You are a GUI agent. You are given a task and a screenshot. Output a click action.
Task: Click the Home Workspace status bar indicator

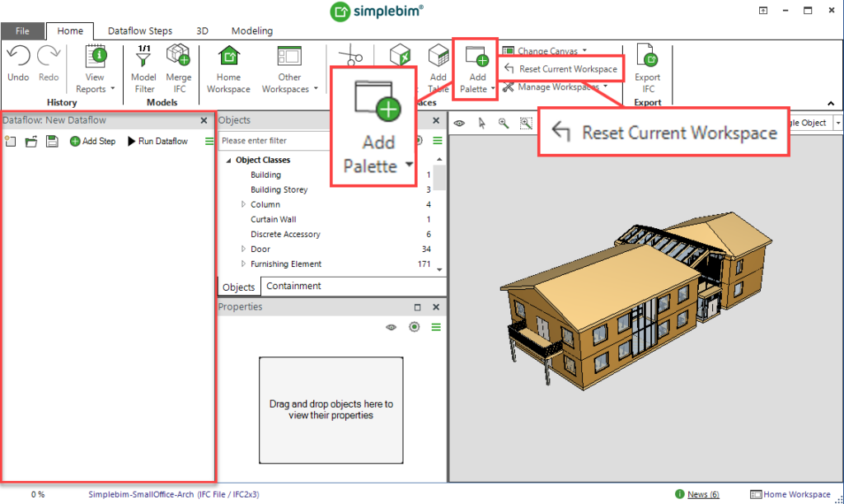790,494
